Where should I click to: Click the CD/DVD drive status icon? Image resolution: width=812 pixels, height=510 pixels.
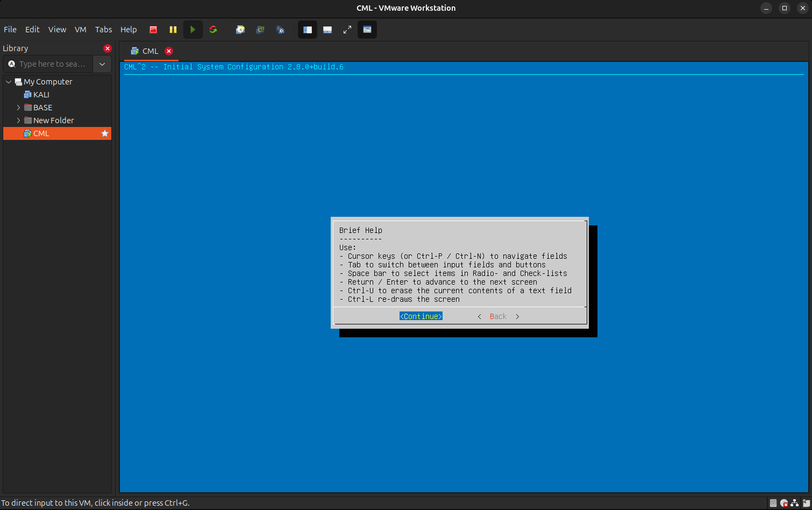784,504
